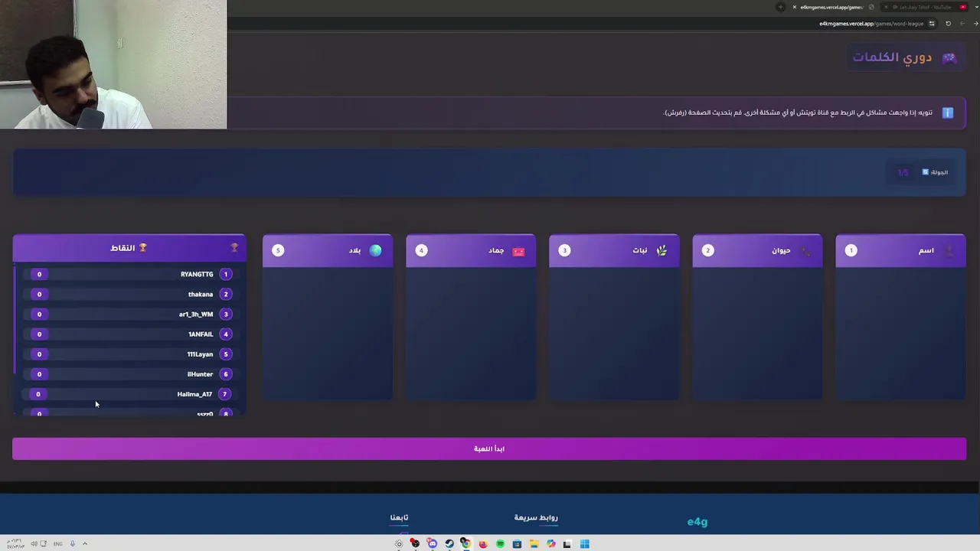Open Copilot from the taskbar
Screen dimensions: 980x551
(550, 544)
